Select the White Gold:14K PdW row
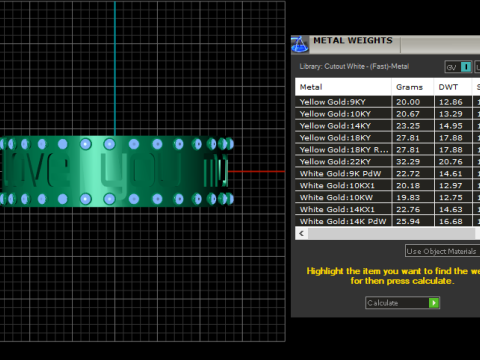The height and width of the screenshot is (360, 480). pyautogui.click(x=387, y=221)
